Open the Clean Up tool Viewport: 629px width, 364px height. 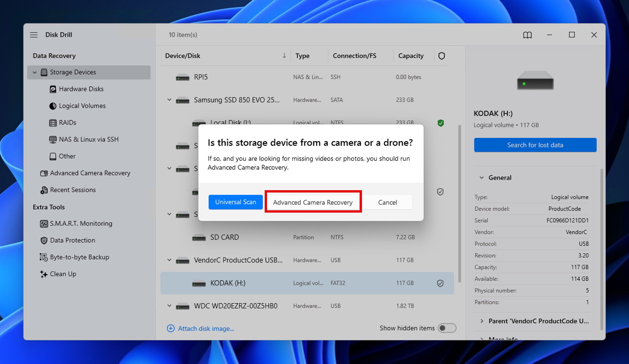(63, 274)
